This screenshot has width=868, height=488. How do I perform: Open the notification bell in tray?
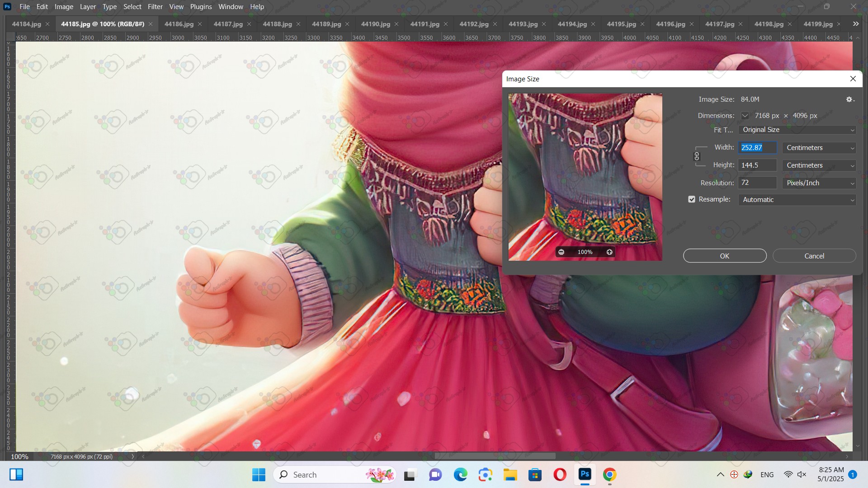point(853,474)
